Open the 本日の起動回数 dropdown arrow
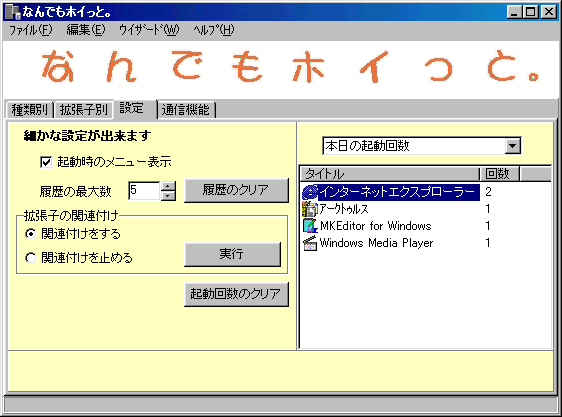Image resolution: width=562 pixels, height=417 pixels. click(513, 146)
